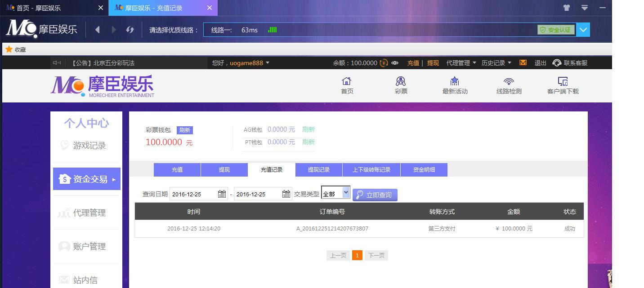Screen dimensions: 644x288
Task: Open 客户端下载 device download icon
Action: click(562, 82)
